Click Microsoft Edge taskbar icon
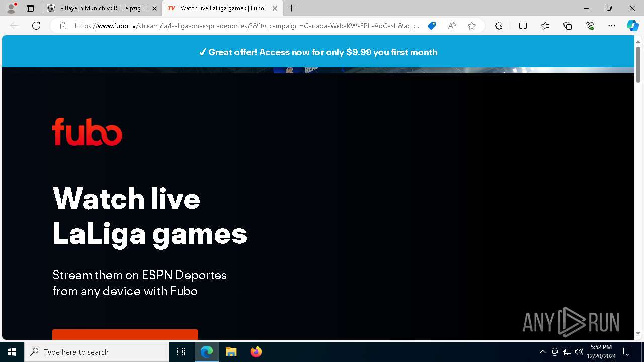Screen dimensions: 644x362 (207, 352)
